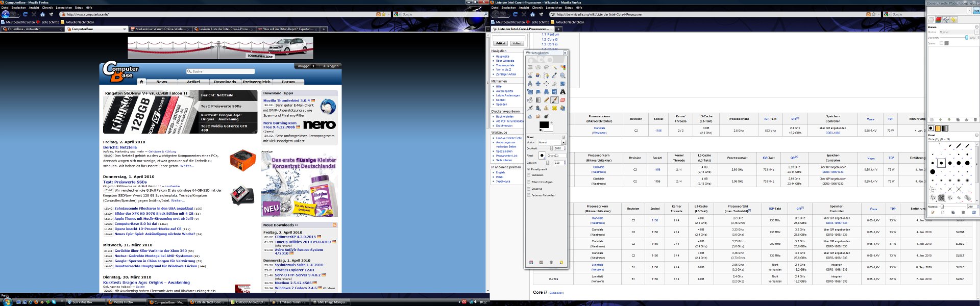This screenshot has width=980, height=306.
Task: Select the Rectangle Select tool in GIMP toolbox
Action: click(530, 67)
